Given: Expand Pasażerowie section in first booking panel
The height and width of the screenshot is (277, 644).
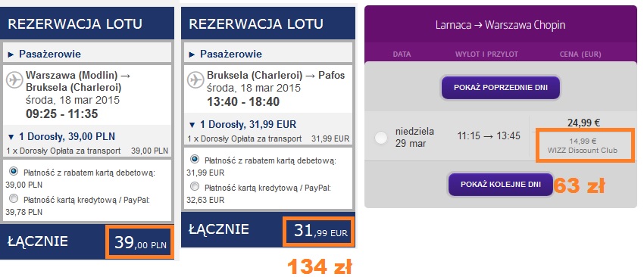Looking at the screenshot, I should 45,54.
